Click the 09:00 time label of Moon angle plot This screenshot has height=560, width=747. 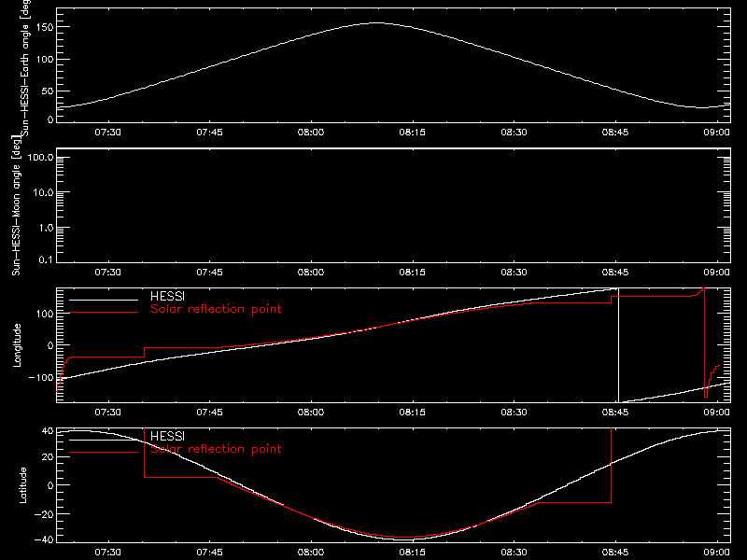click(716, 273)
